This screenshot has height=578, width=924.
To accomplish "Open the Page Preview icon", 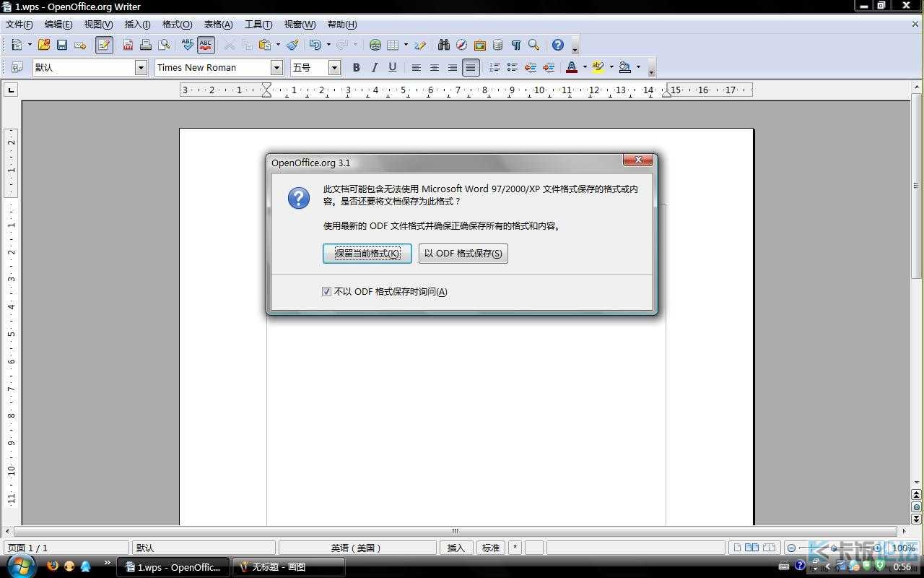I will 165,45.
